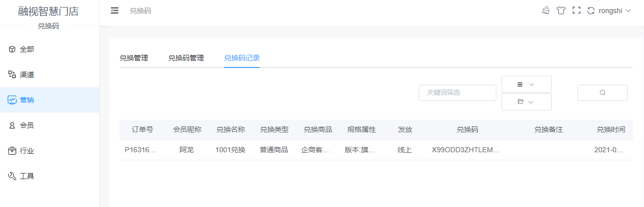Open the 工具 sidebar menu

tap(50, 176)
